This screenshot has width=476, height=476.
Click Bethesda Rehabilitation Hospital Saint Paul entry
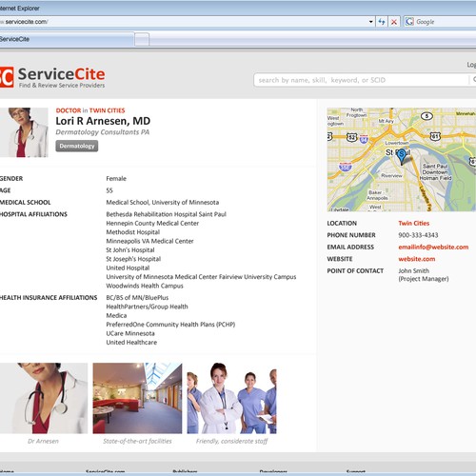pos(167,214)
